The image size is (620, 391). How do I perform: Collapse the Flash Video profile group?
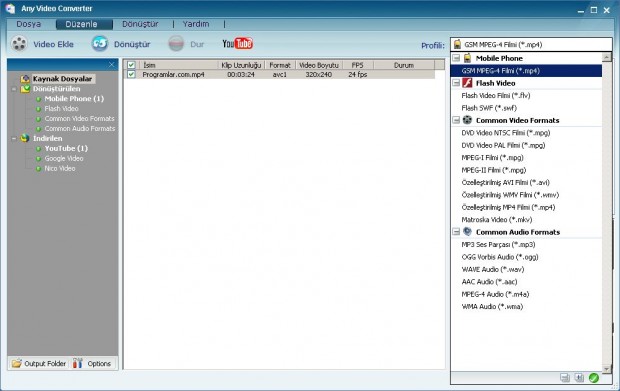click(x=456, y=83)
